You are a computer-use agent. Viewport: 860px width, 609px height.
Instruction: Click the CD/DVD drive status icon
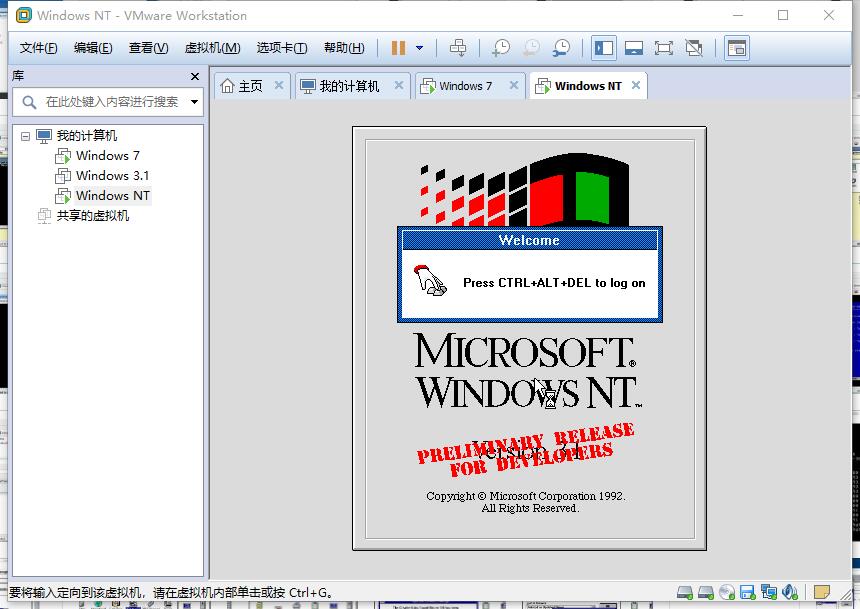[x=727, y=592]
